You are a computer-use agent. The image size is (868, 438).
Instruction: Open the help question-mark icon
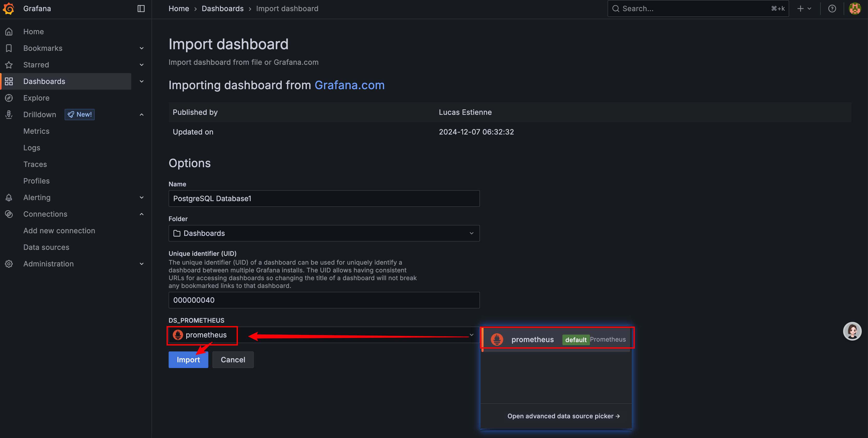832,9
